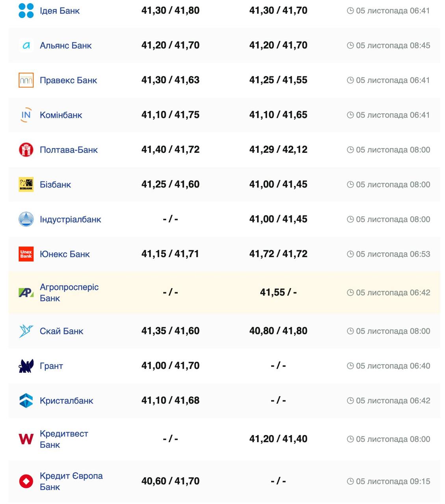Click the orange Правекс Банк logo
The height and width of the screenshot is (504, 445).
click(x=26, y=80)
